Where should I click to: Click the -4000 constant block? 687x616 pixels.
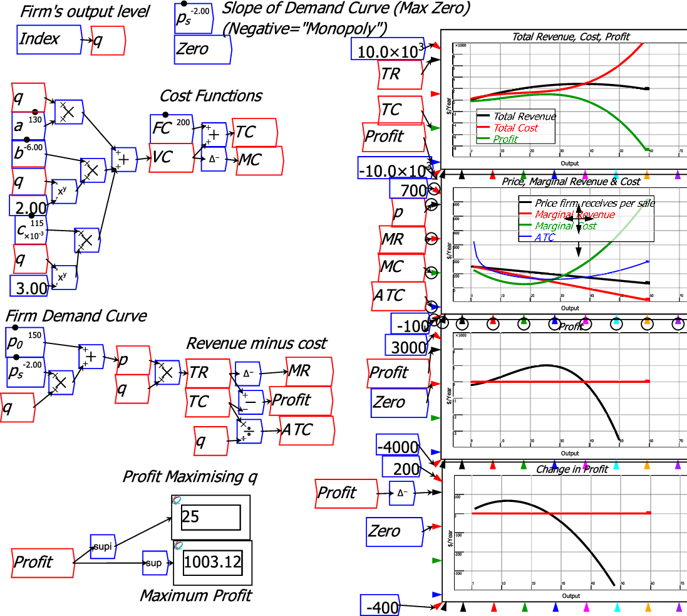coord(399,446)
